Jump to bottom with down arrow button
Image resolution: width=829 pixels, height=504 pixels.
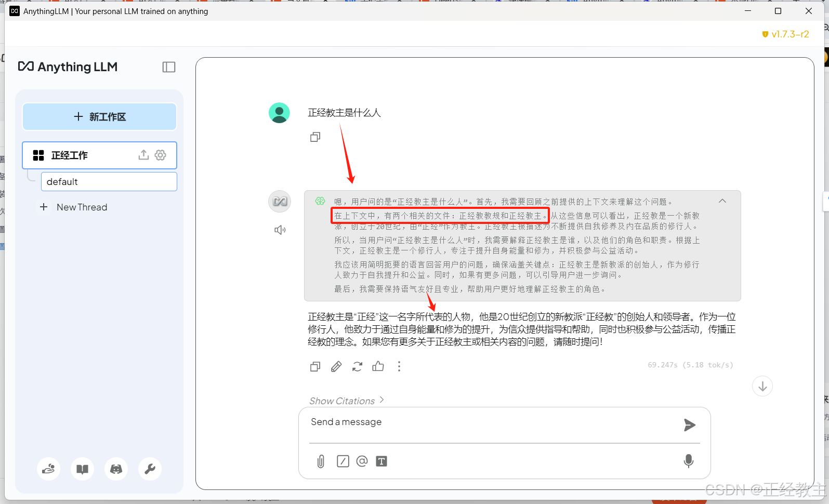(x=762, y=386)
